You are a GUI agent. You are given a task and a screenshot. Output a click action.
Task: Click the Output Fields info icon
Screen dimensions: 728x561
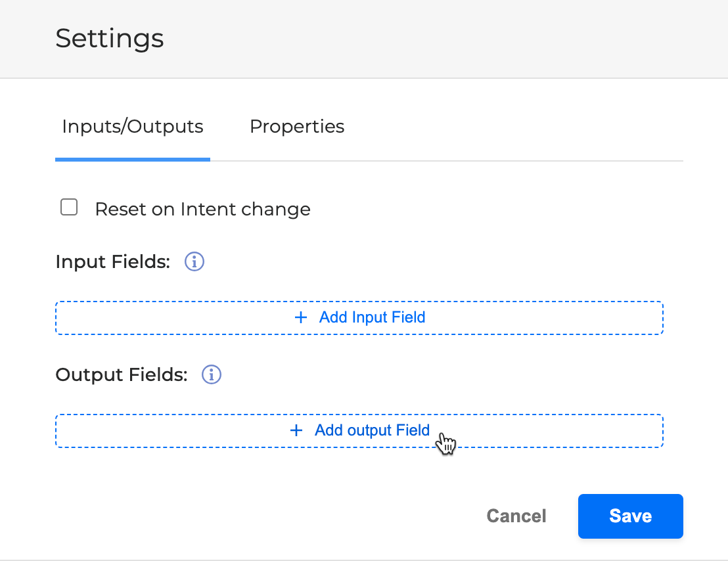point(212,374)
